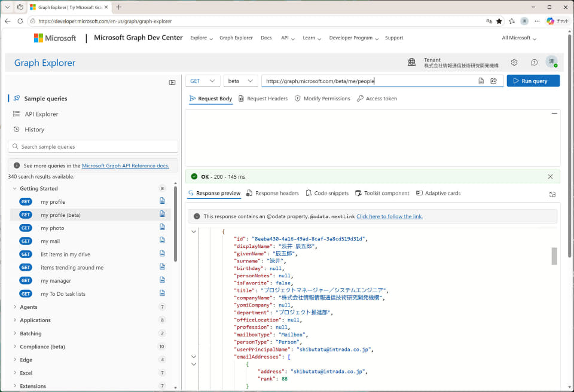Open docs icon for my photo query
Viewport: 574px width, 392px height.
pos(162,227)
